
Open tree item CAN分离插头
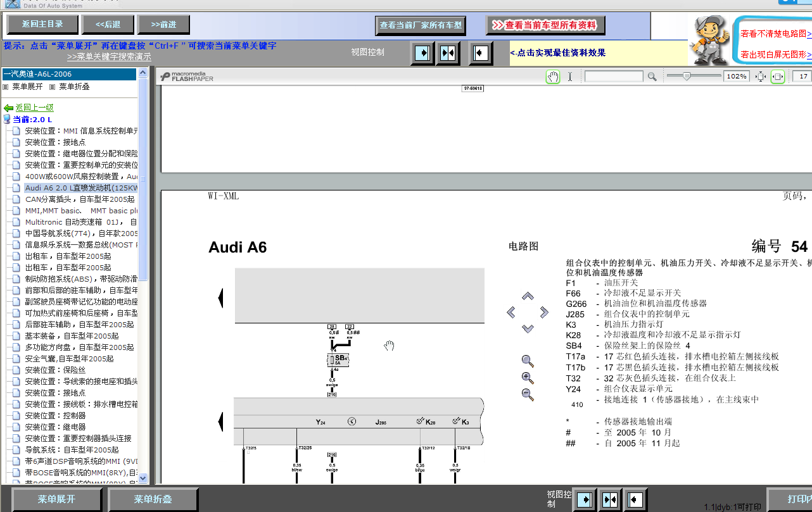pos(79,199)
